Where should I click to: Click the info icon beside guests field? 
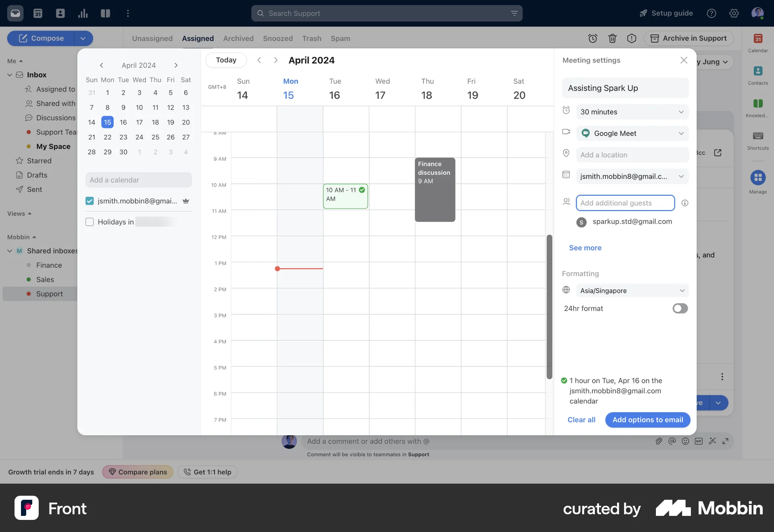pyautogui.click(x=685, y=203)
